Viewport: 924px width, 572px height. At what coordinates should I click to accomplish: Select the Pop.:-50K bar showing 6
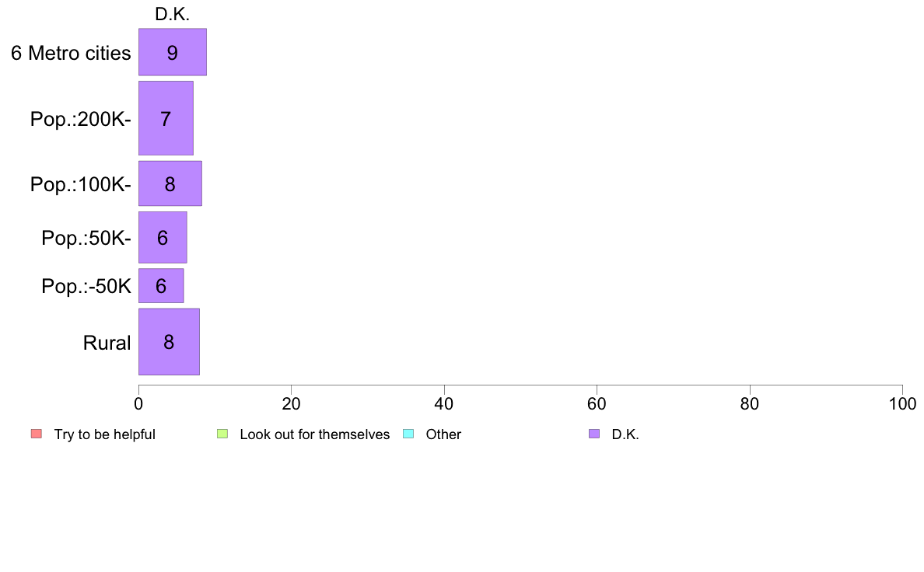pos(161,286)
